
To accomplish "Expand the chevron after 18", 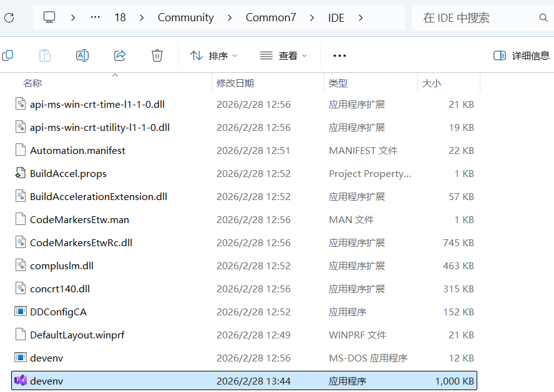I will coord(142,17).
